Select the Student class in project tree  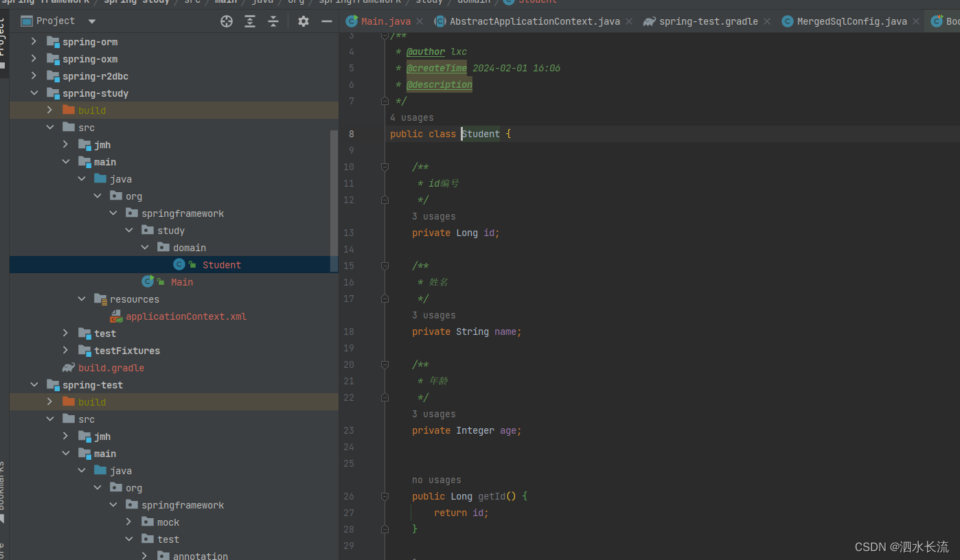(222, 265)
